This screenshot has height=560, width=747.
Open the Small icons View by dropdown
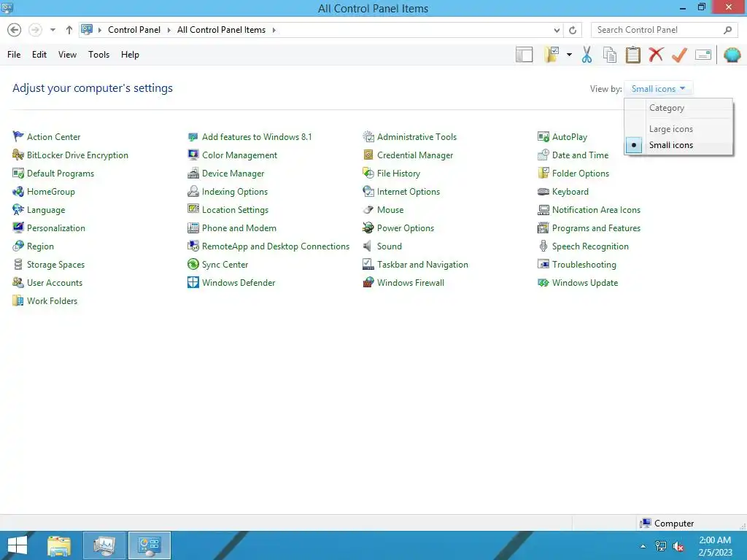coord(658,88)
